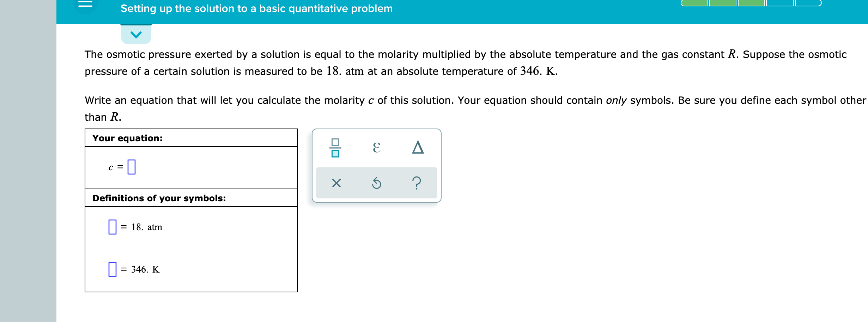Click the 'Definitions of your symbols:' label
Image resolution: width=868 pixels, height=322 pixels.
click(160, 198)
